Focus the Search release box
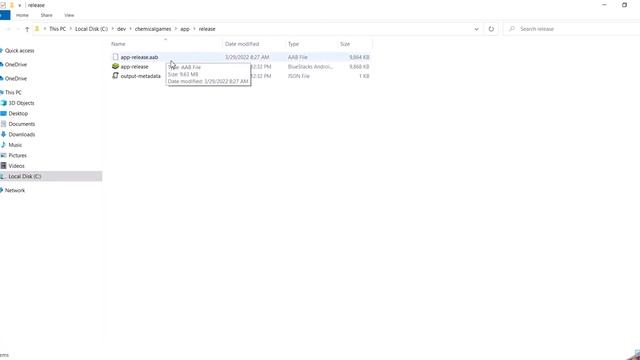Screen dimensions: 640x360 click(571, 29)
